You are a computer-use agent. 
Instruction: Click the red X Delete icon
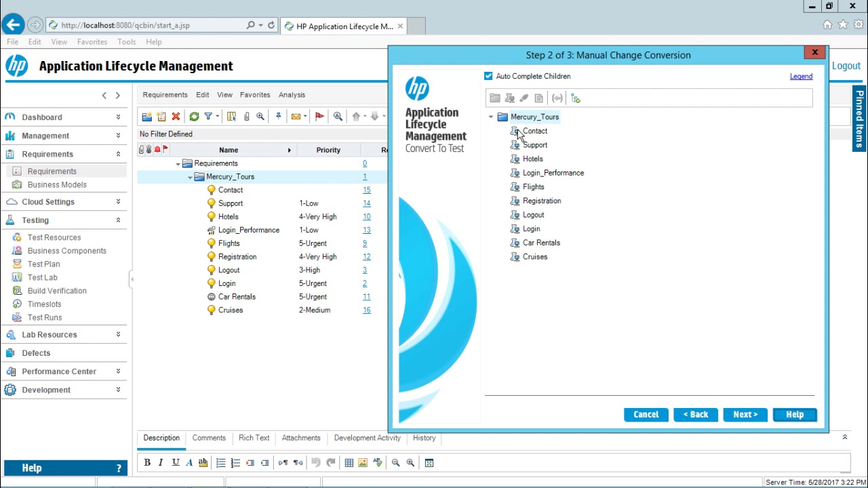tap(176, 117)
